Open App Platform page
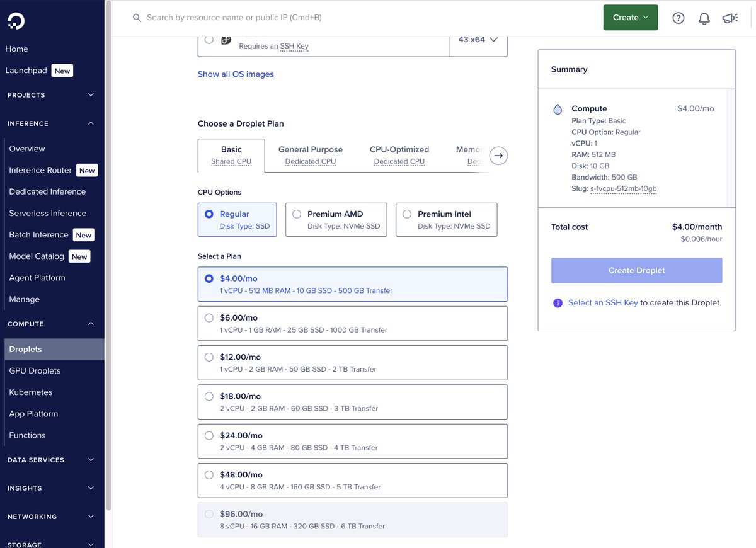This screenshot has width=756, height=548. 33,414
